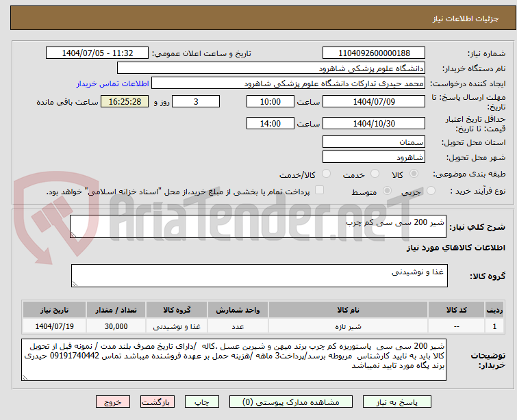Click the اطلاعات کالاهای مورد نیاز section heading
The image size is (517, 420).
455,248
